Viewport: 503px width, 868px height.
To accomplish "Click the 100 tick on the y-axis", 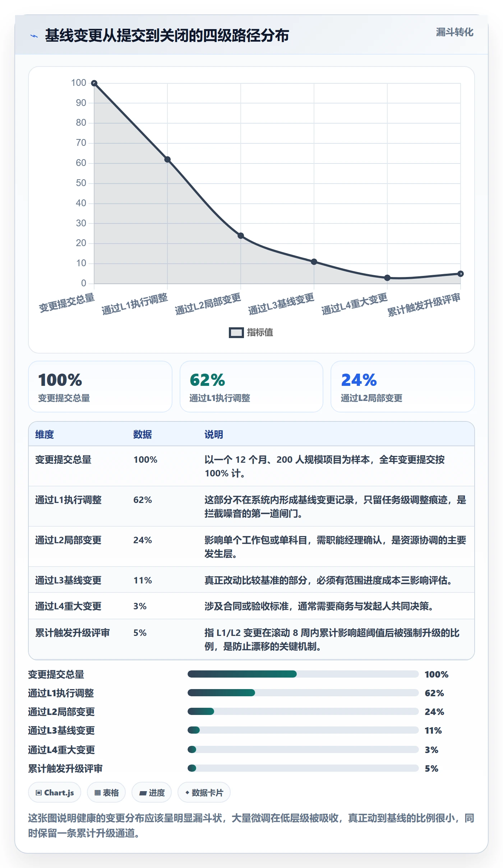I will tap(79, 83).
